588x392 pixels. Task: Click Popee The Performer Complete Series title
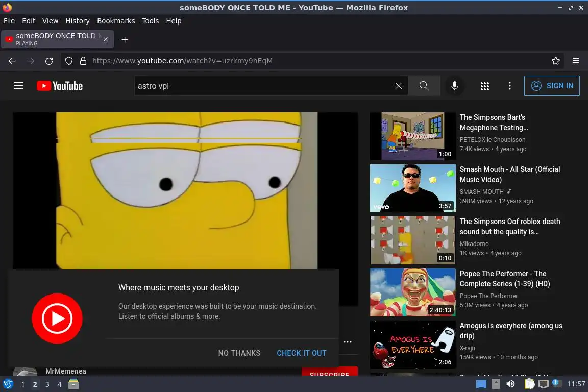[x=505, y=279]
